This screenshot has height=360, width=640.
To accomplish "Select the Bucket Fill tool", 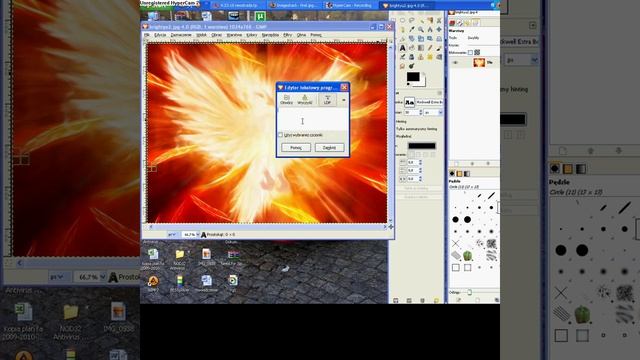I will point(411,48).
